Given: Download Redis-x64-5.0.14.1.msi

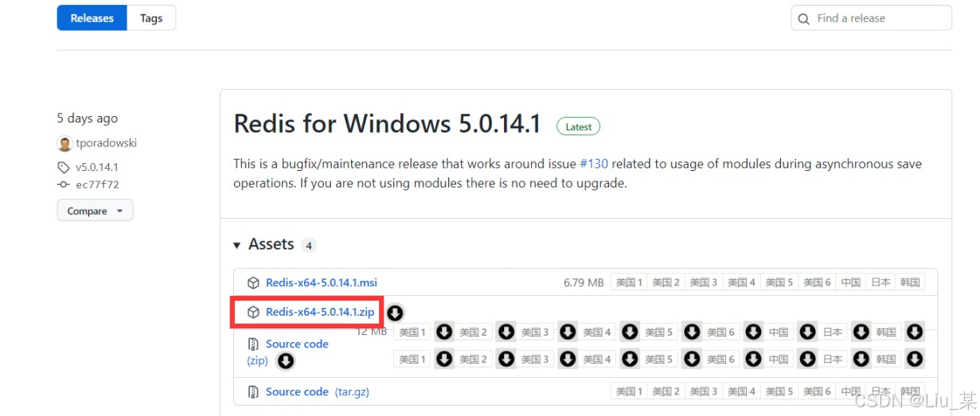Looking at the screenshot, I should click(x=321, y=282).
